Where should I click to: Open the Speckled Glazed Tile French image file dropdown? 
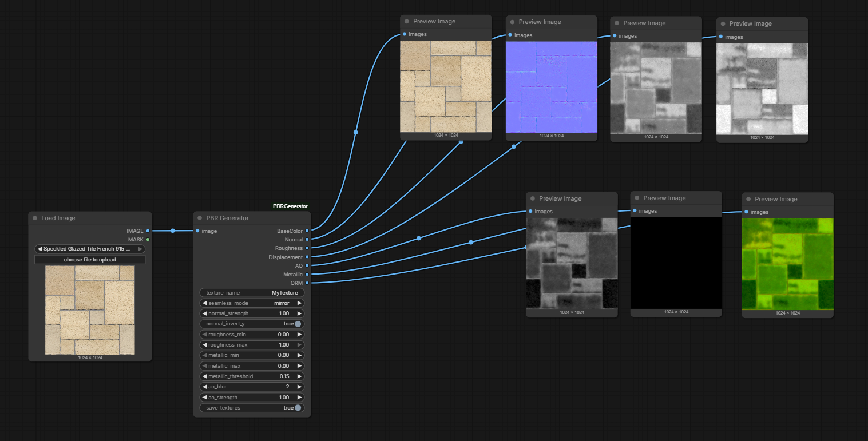point(90,249)
